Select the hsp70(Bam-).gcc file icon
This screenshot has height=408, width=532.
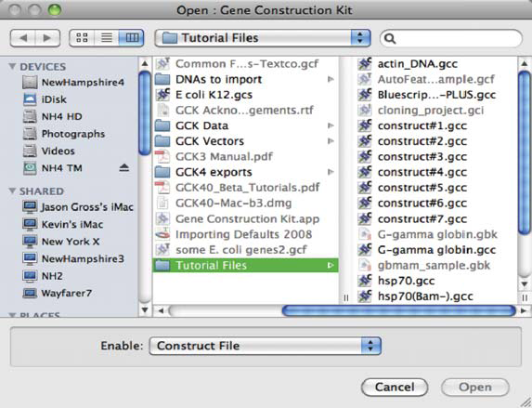tap(365, 296)
